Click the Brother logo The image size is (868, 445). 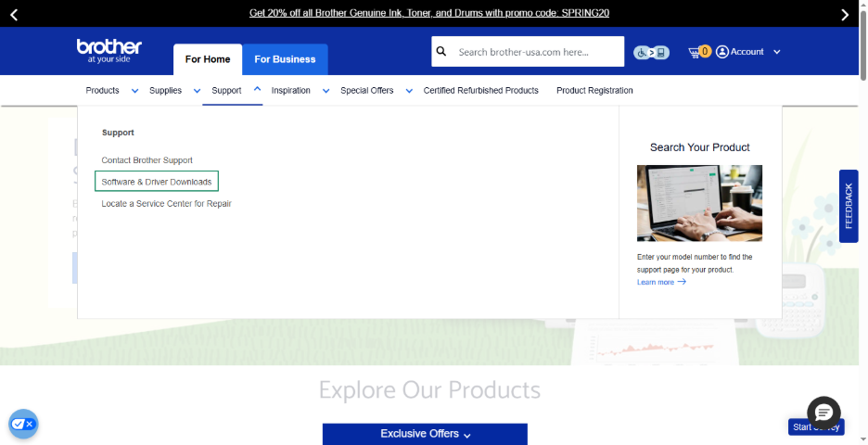109,51
